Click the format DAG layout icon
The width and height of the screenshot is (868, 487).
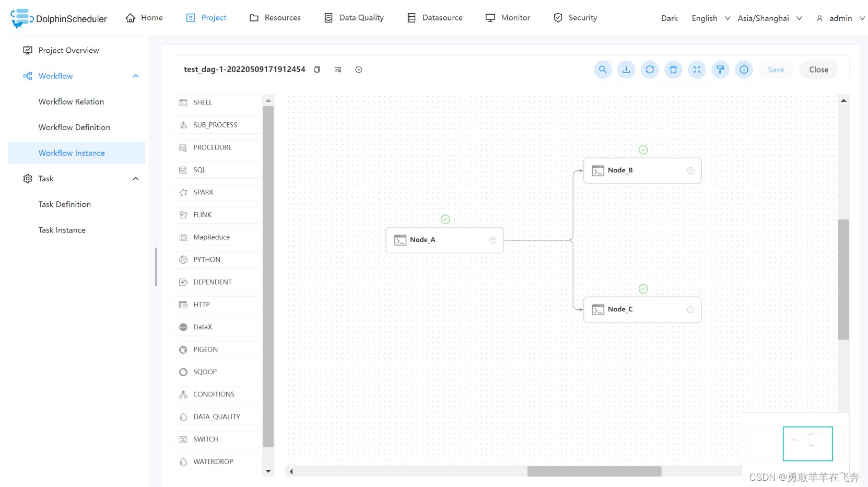720,69
